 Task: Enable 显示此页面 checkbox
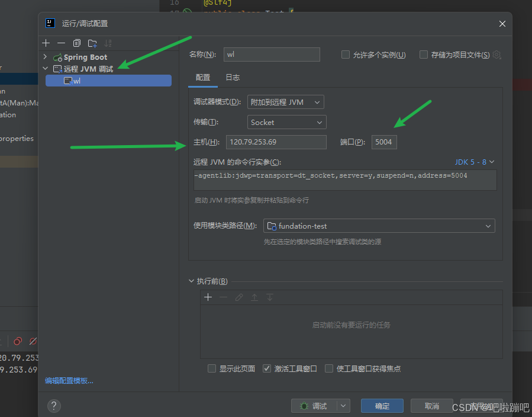coord(212,368)
